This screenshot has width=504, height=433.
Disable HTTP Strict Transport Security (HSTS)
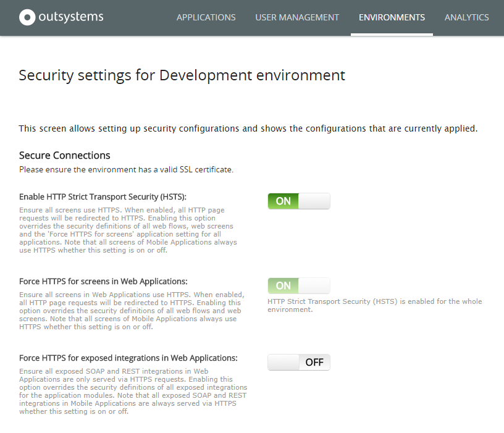point(299,201)
